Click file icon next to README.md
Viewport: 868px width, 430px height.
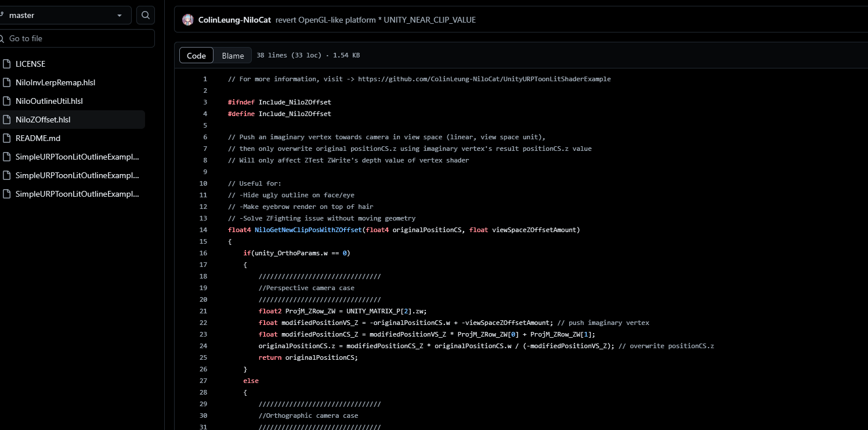[7, 138]
